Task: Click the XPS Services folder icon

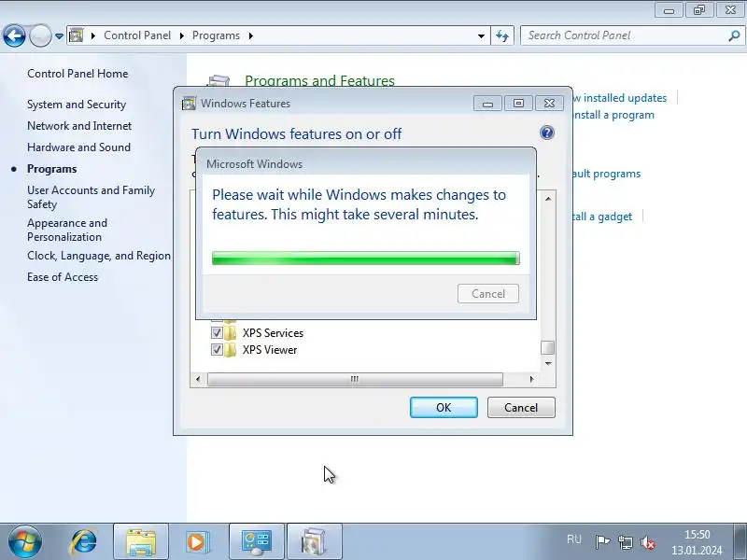Action: coord(231,332)
